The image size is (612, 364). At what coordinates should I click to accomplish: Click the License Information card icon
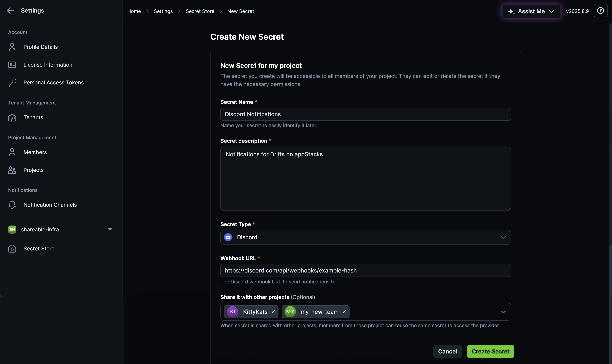12,65
